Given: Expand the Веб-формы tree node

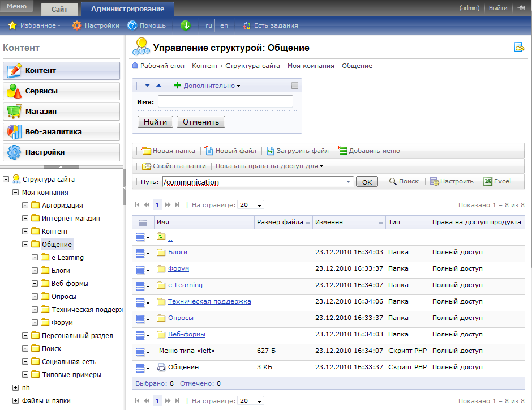Looking at the screenshot, I should pos(35,283).
